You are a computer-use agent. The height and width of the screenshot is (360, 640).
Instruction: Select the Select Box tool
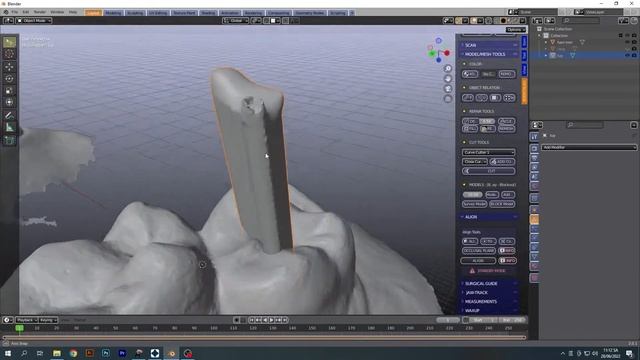[9, 42]
